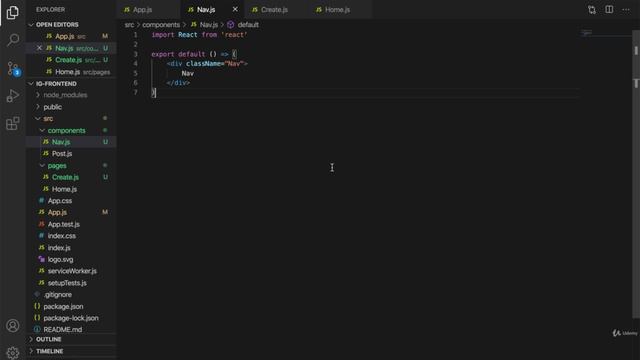Open App.js in the src tree
640x360 pixels.
(71, 212)
